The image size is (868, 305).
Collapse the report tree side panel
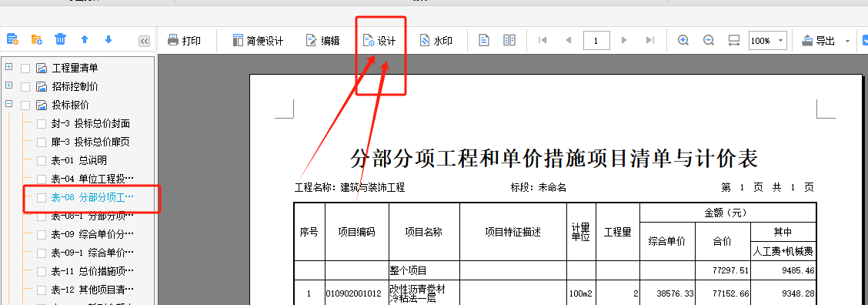[x=144, y=41]
